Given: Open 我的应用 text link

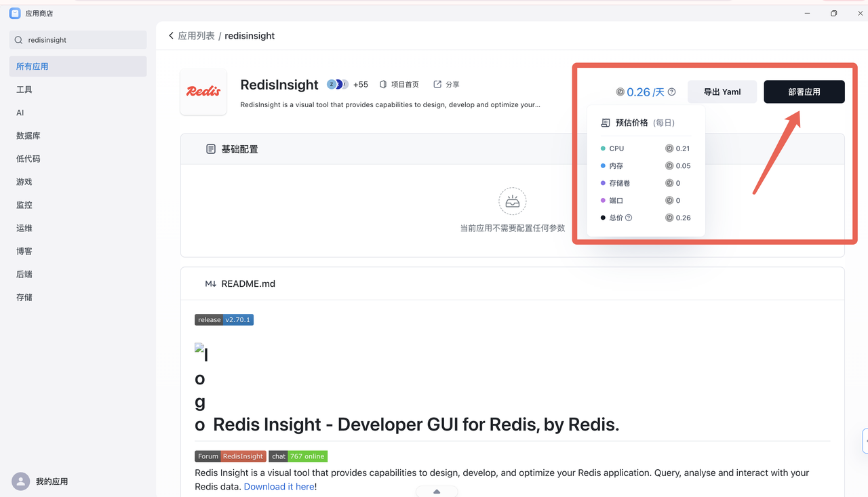Looking at the screenshot, I should pyautogui.click(x=52, y=481).
